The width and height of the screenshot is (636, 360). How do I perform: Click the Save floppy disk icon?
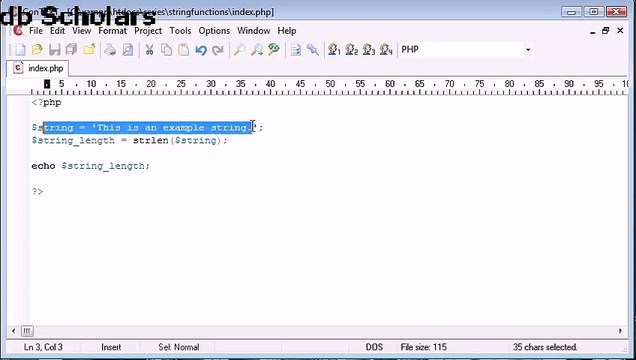tap(54, 50)
